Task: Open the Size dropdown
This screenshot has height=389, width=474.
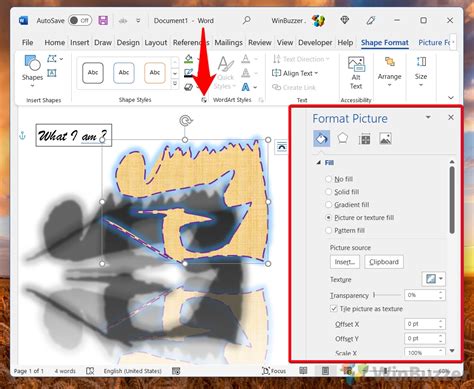Action: (421, 72)
